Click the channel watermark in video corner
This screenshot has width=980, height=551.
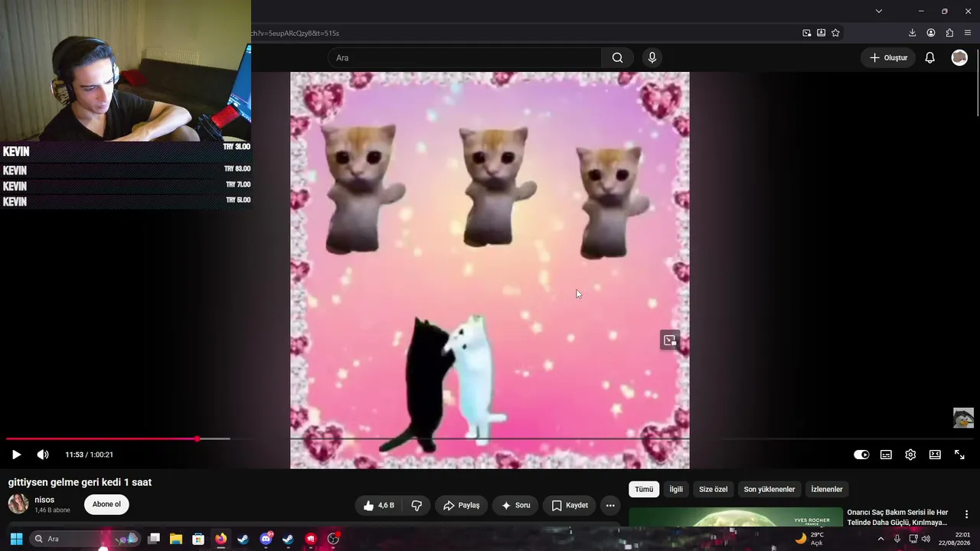click(x=963, y=418)
